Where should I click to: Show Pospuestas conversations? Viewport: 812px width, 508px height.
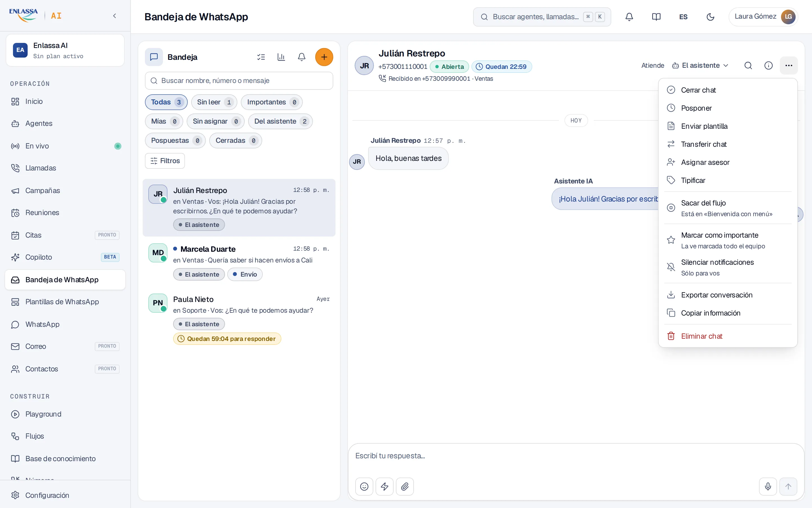(175, 141)
